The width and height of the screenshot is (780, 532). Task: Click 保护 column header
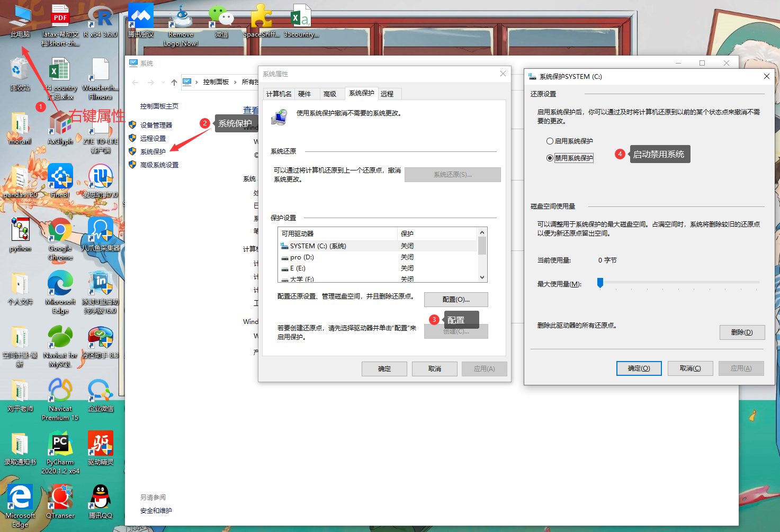pyautogui.click(x=437, y=234)
